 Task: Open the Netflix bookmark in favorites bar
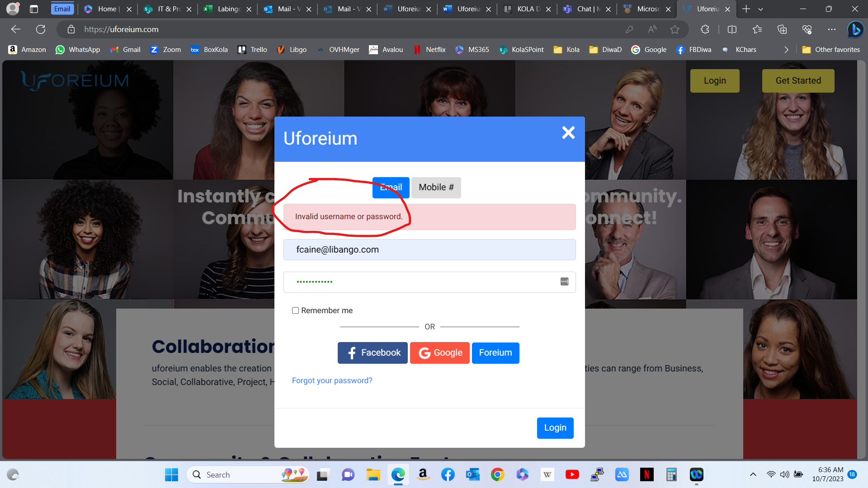click(429, 50)
